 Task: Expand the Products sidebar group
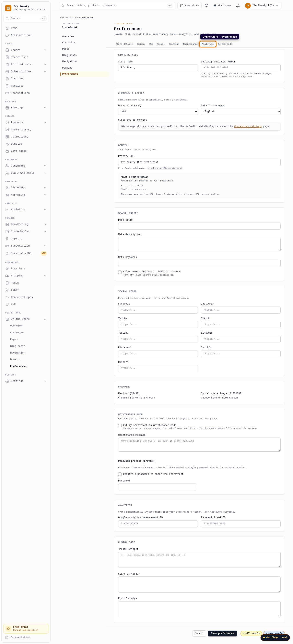pyautogui.click(x=45, y=122)
